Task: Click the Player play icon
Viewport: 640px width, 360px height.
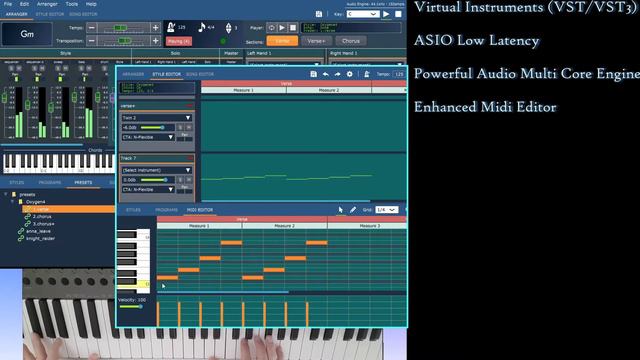Action: click(282, 28)
